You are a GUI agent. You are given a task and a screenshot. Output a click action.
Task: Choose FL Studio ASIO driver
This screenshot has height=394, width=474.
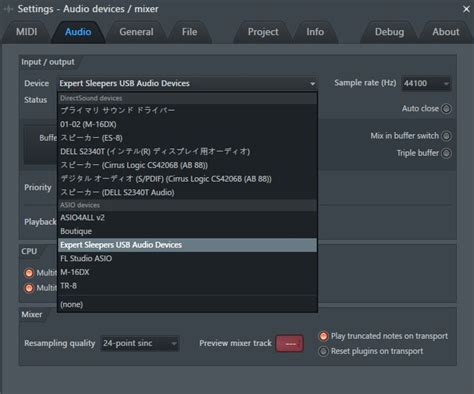[x=187, y=259]
